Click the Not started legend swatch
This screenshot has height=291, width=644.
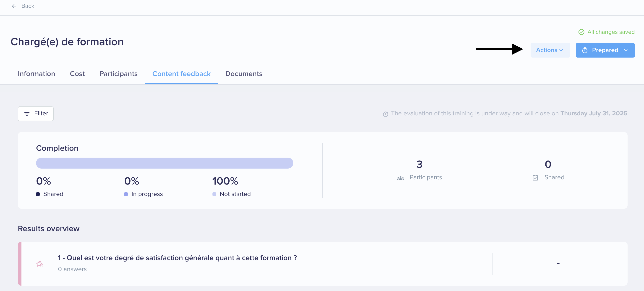pos(214,194)
